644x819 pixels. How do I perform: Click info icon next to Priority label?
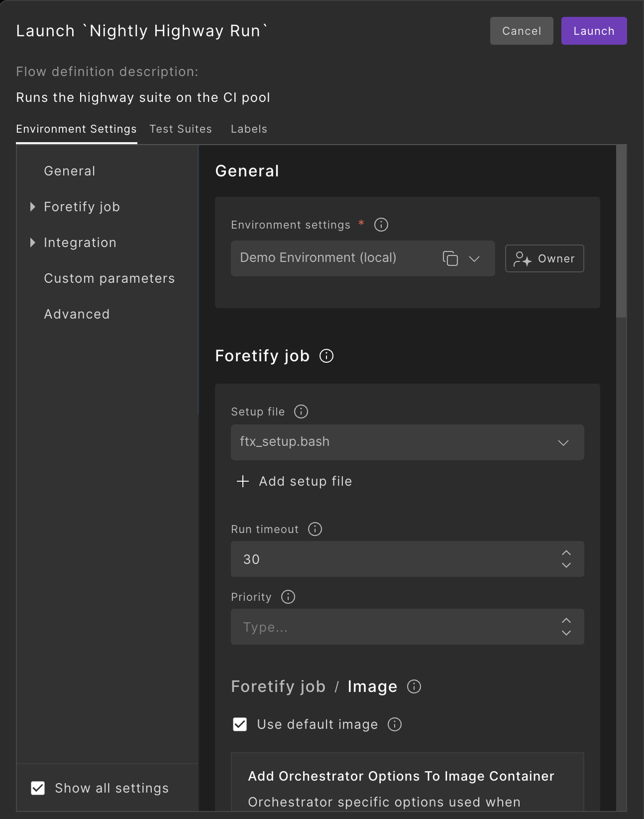tap(288, 597)
